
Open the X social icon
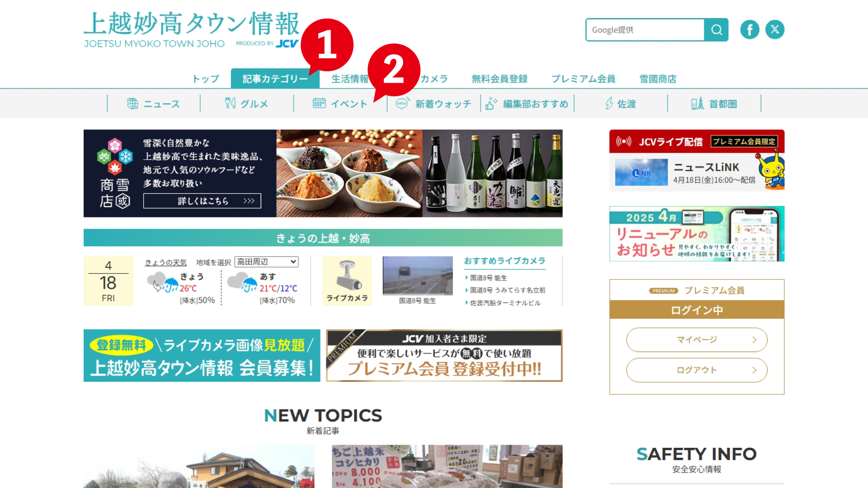click(x=775, y=30)
